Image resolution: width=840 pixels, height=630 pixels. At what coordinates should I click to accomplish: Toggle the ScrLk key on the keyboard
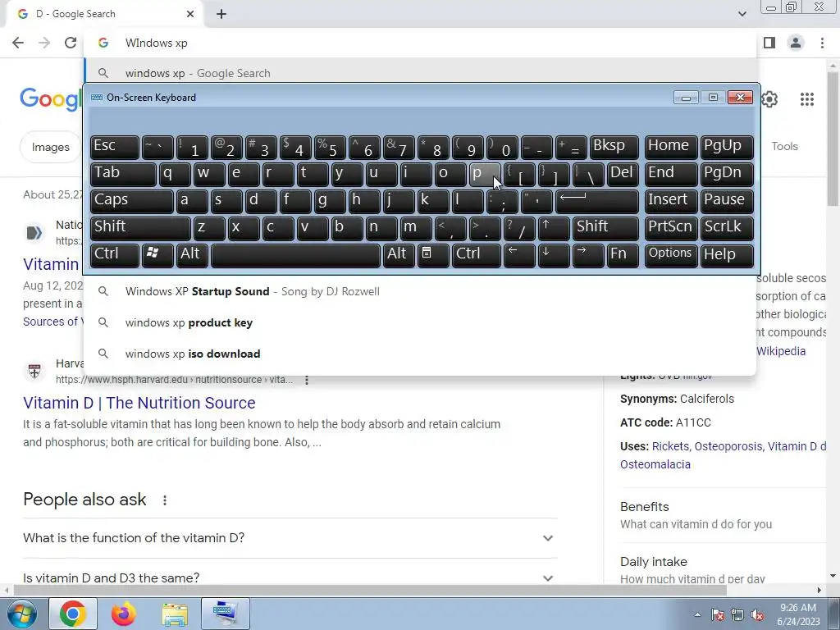coord(727,228)
